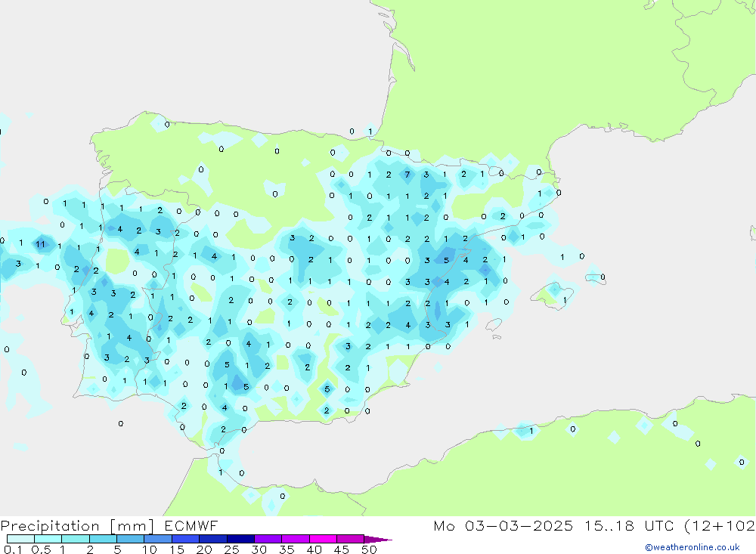
Task: Click the legend label '45'
Action: [342, 549]
